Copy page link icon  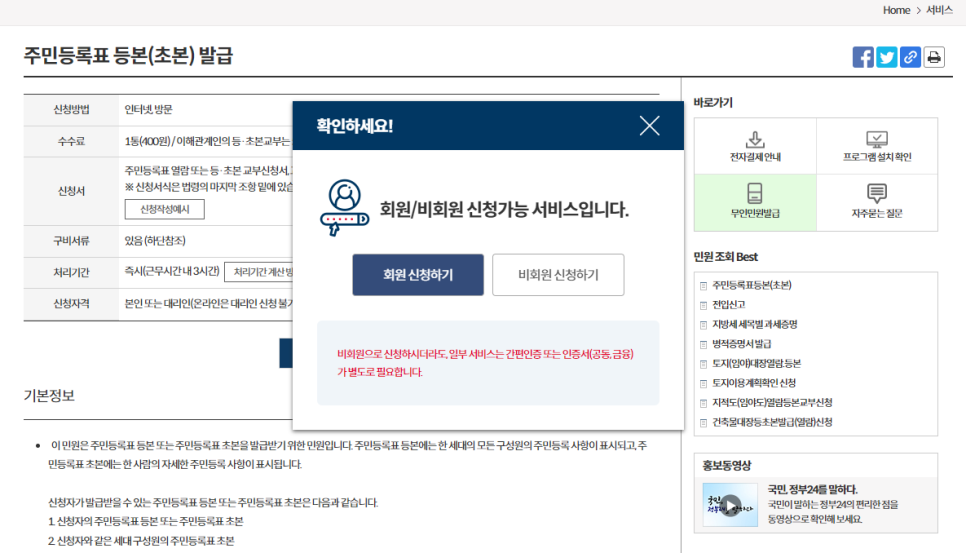click(910, 57)
